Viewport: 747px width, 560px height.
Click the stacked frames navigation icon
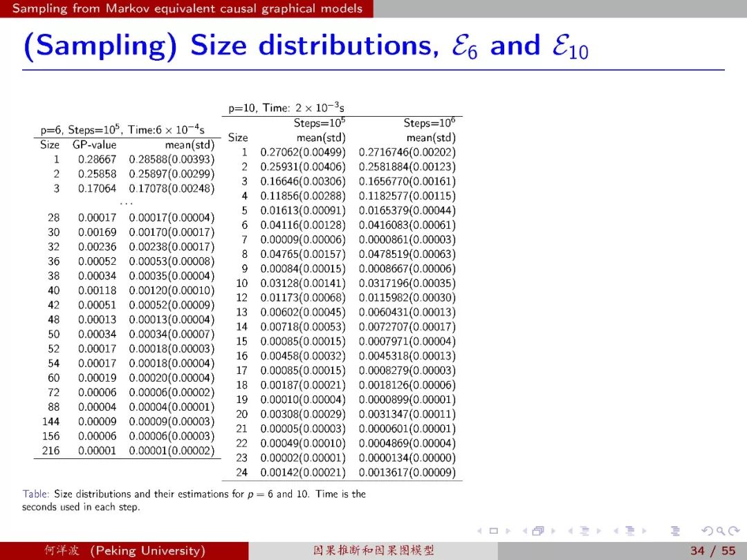coord(538,530)
